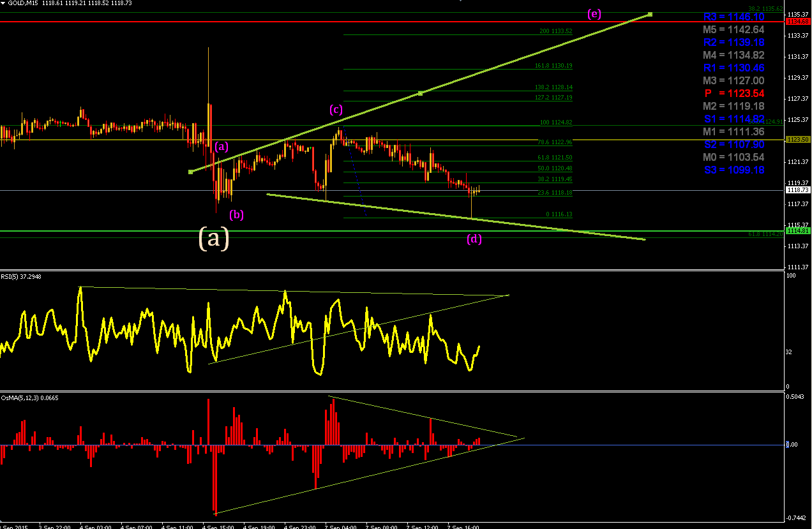Select the 0 1116.13 Fibonacci level label
Screen dimensions: 812x529
point(559,214)
